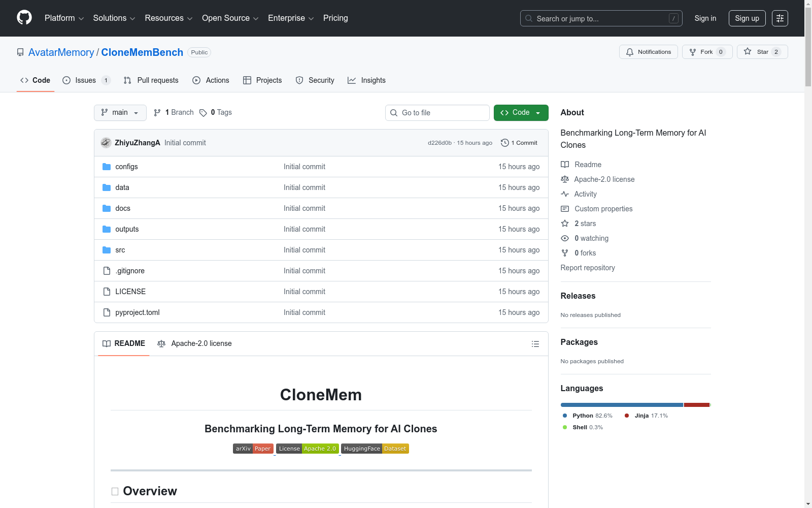Click the arXiv Paper badge
The width and height of the screenshot is (812, 508).
click(253, 449)
